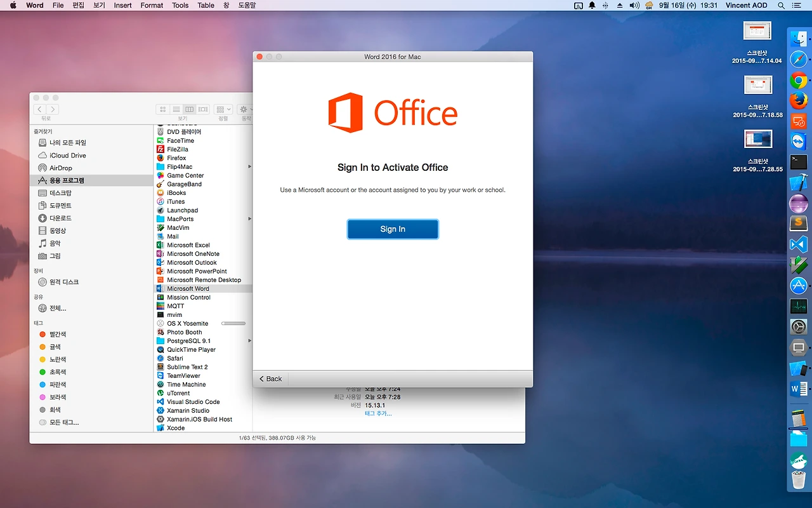The image size is (812, 508).
Task: Select the FileZilla app icon
Action: coord(160,149)
